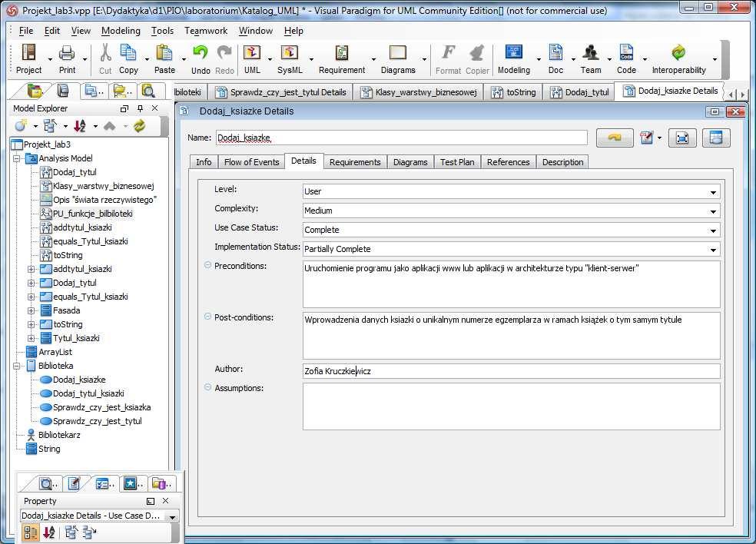Screen dimensions: 756x544
Task: Click the Copy toolbar icon
Action: coord(128,59)
